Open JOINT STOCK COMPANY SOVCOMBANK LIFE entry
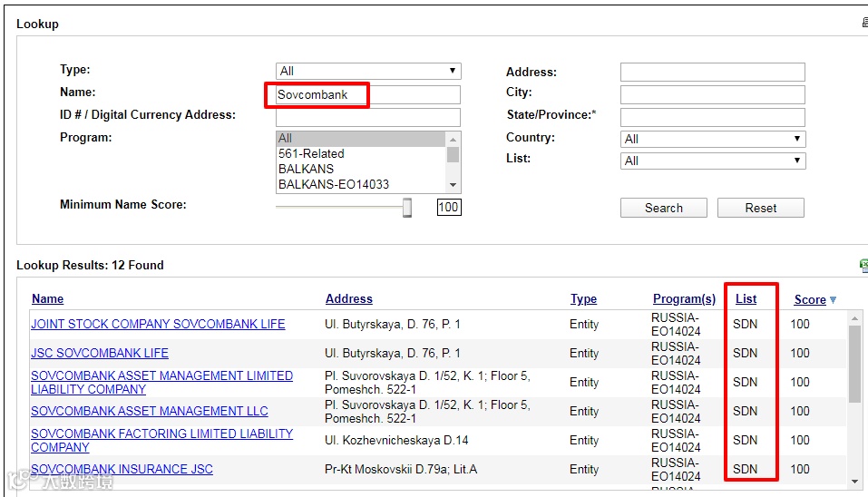868x497 pixels. 158,324
